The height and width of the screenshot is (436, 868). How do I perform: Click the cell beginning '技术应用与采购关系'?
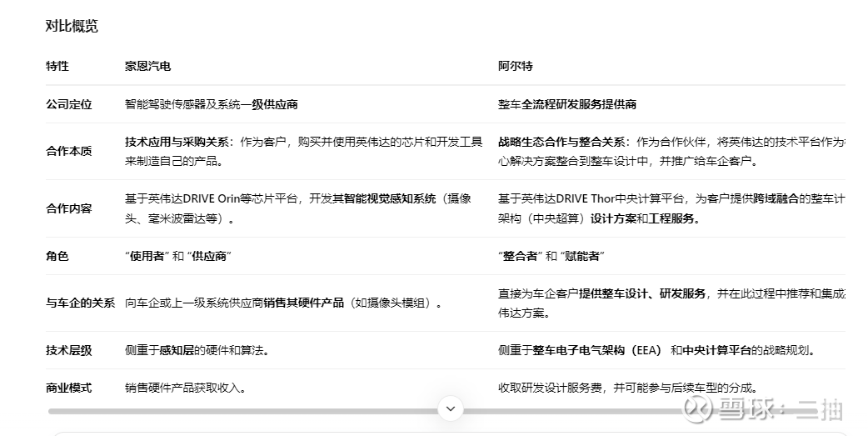pyautogui.click(x=304, y=151)
